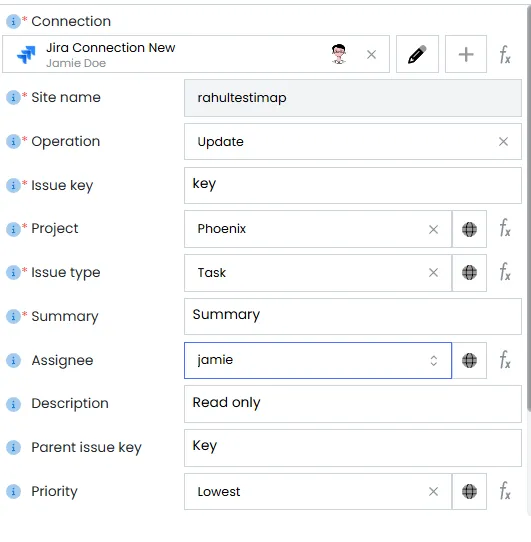This screenshot has height=542, width=531.
Task: Click the globe icon beside Priority
Action: pyautogui.click(x=469, y=492)
